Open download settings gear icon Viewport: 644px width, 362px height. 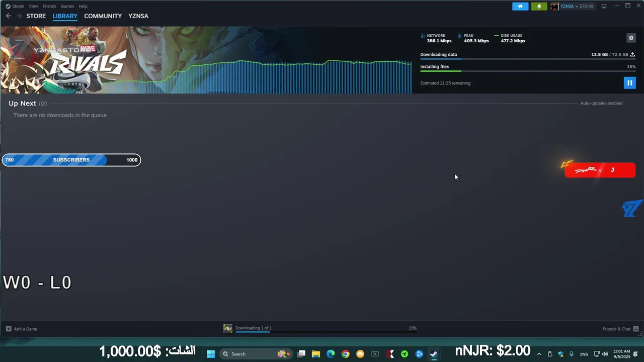(x=631, y=38)
